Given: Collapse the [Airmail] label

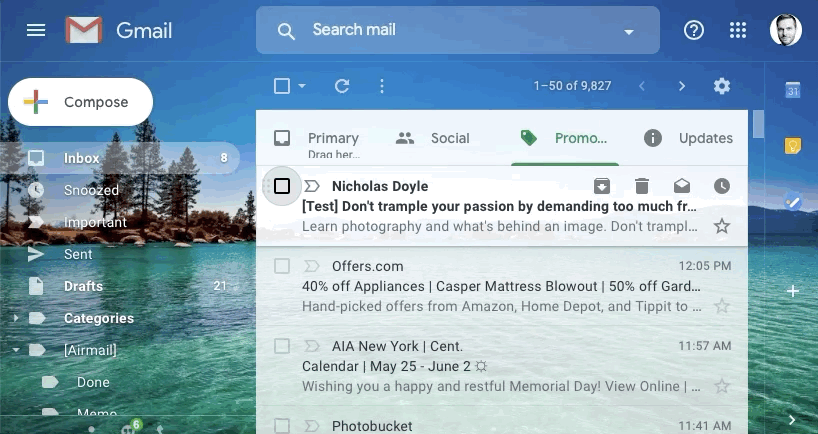Looking at the screenshot, I should click(x=16, y=350).
